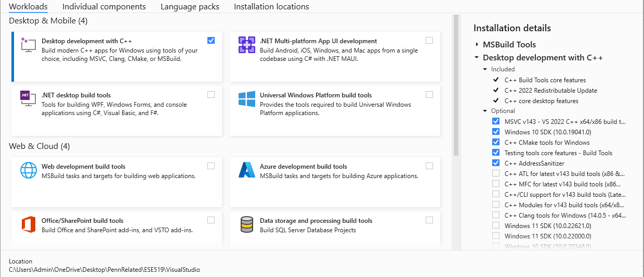Uncheck the C++ AddressSanitizer option
Screen dimensions: 644x277
click(496, 163)
